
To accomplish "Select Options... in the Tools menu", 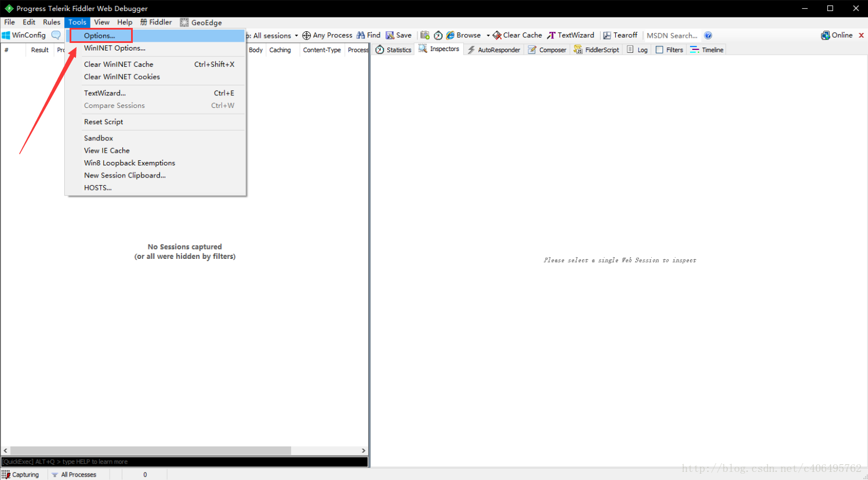I will point(156,35).
